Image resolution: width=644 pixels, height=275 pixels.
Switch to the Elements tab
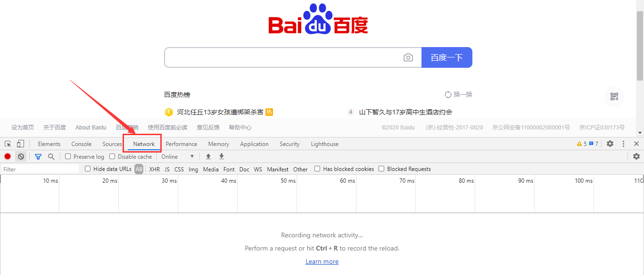49,144
